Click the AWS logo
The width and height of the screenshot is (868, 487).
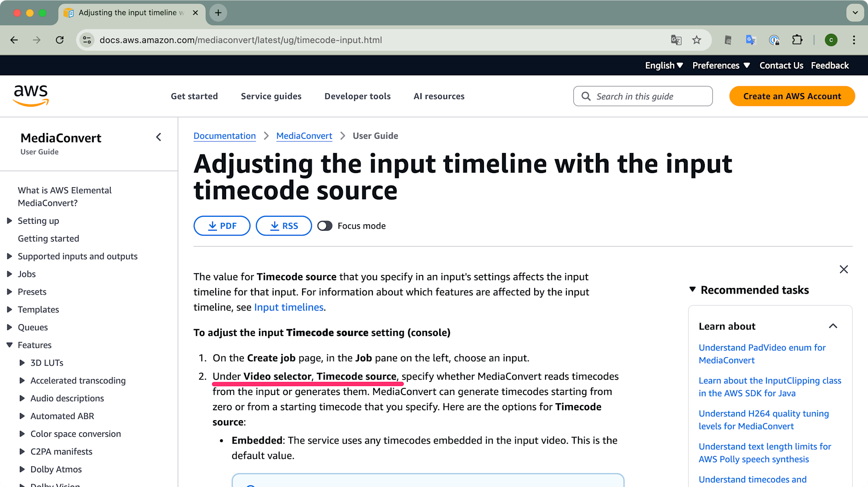pos(31,95)
